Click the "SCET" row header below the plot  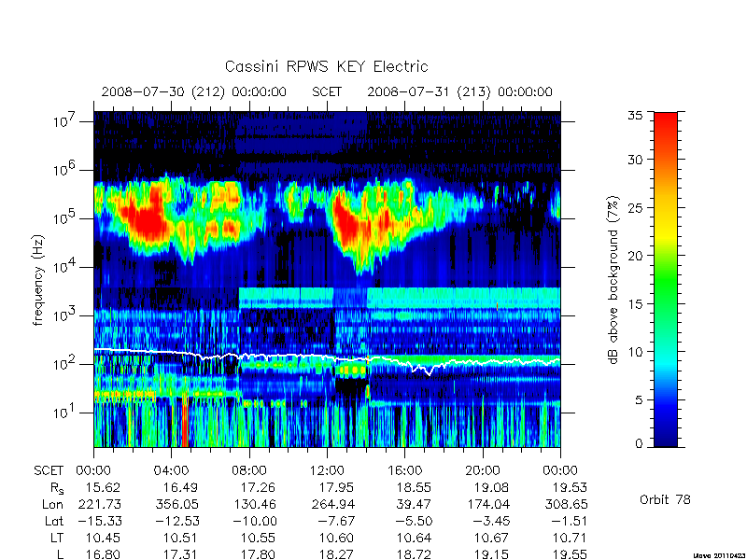tap(49, 471)
